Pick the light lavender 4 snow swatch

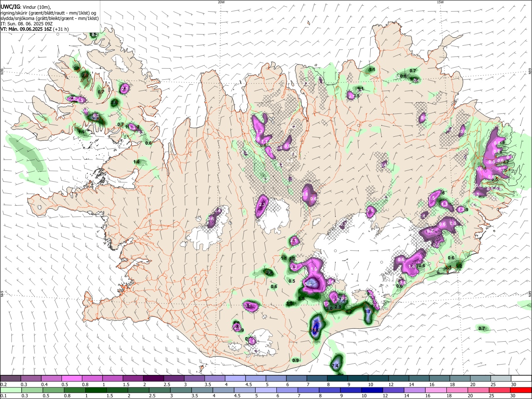[235, 378]
